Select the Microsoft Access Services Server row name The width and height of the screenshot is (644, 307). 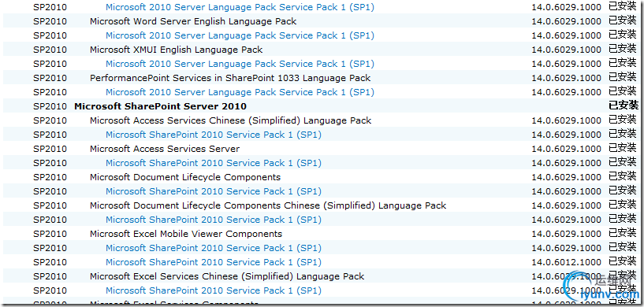coord(165,149)
